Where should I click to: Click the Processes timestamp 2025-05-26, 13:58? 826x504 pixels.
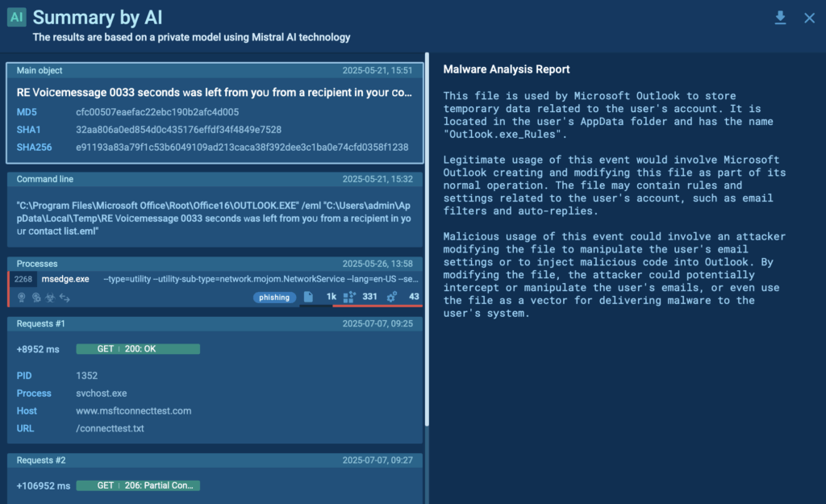coord(378,264)
